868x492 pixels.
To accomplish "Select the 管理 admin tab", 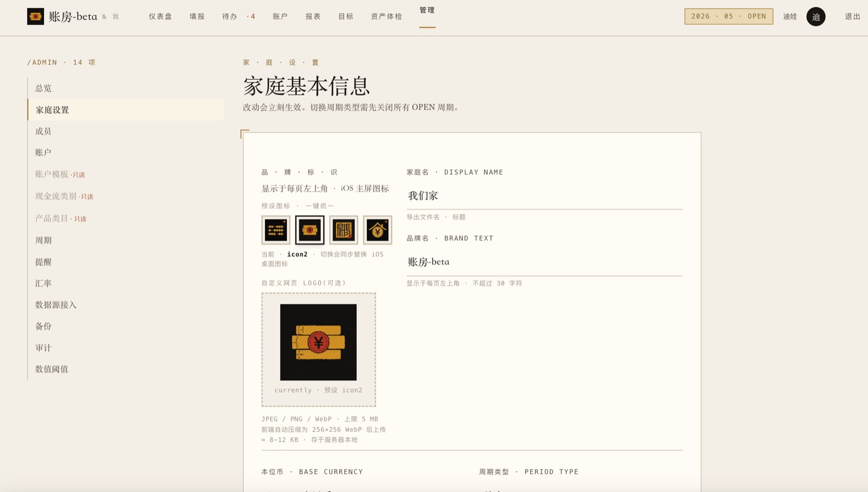I will click(427, 10).
